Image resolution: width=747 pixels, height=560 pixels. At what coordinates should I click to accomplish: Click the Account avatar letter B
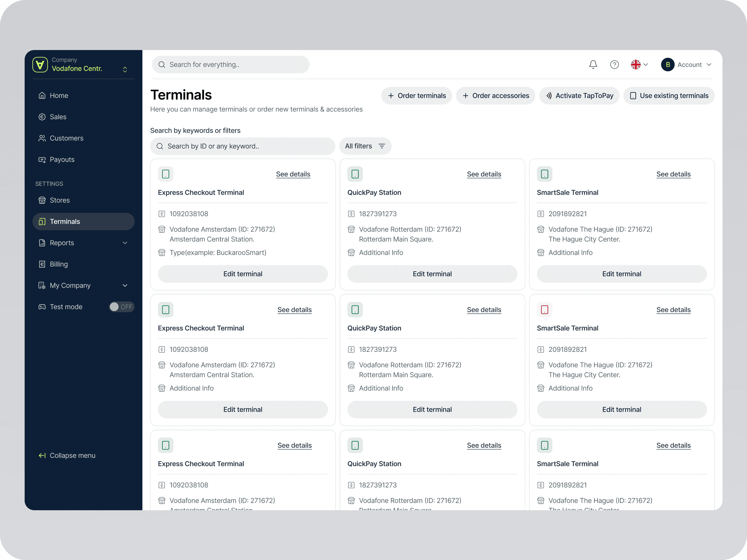(x=667, y=65)
